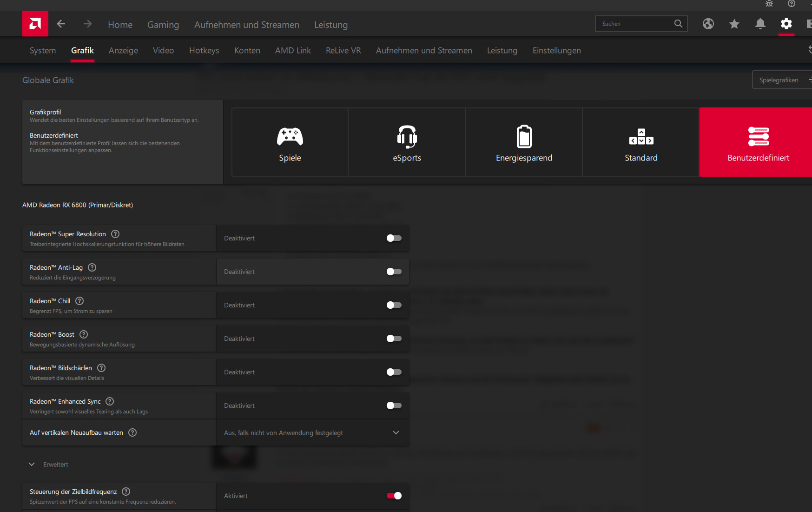
Task: Switch to Konten settings tab
Action: tap(247, 50)
